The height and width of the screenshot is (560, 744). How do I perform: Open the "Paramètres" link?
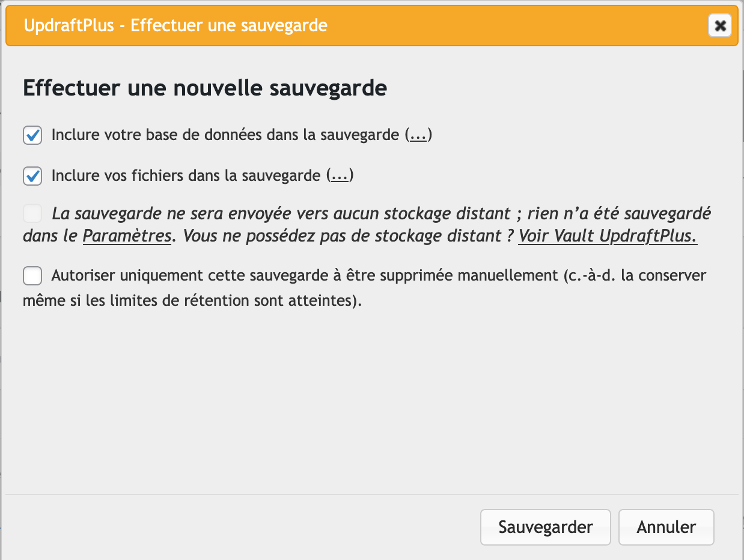tap(127, 236)
